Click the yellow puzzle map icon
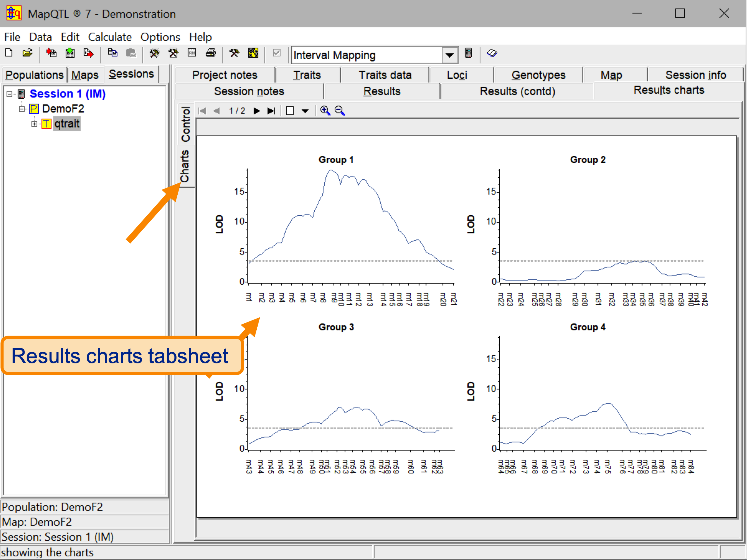The width and height of the screenshot is (747, 560). [x=253, y=53]
